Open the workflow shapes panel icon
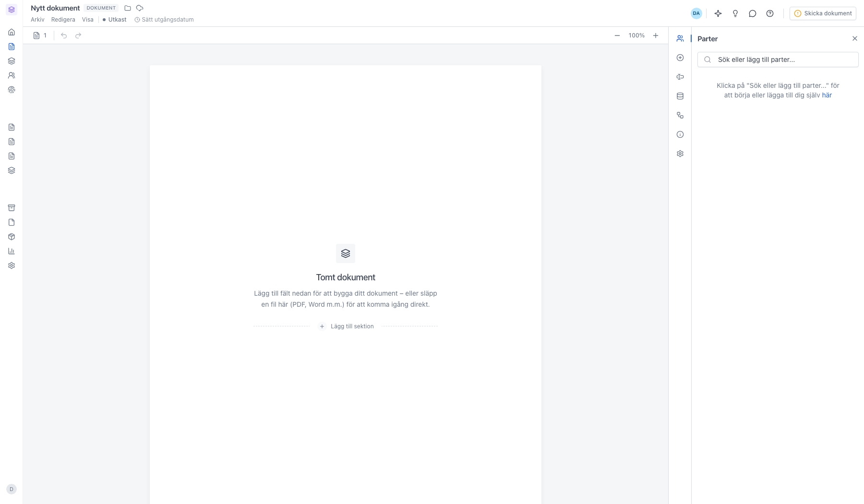Image resolution: width=864 pixels, height=504 pixels. [x=680, y=115]
